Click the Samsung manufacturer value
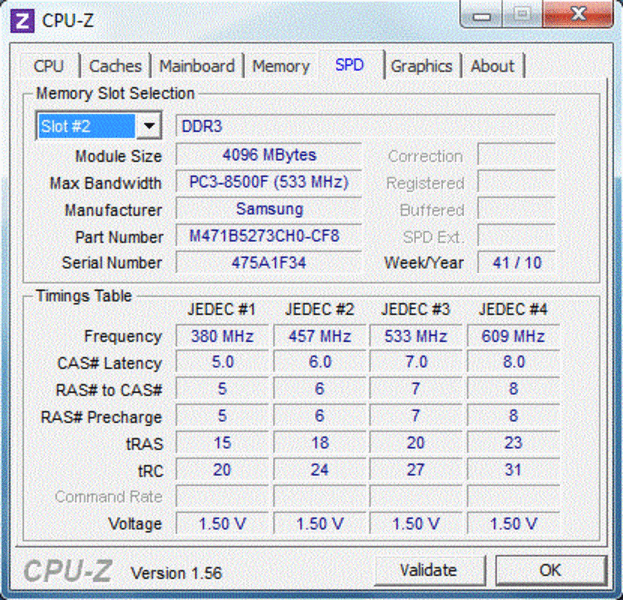This screenshot has width=623, height=600. (269, 209)
